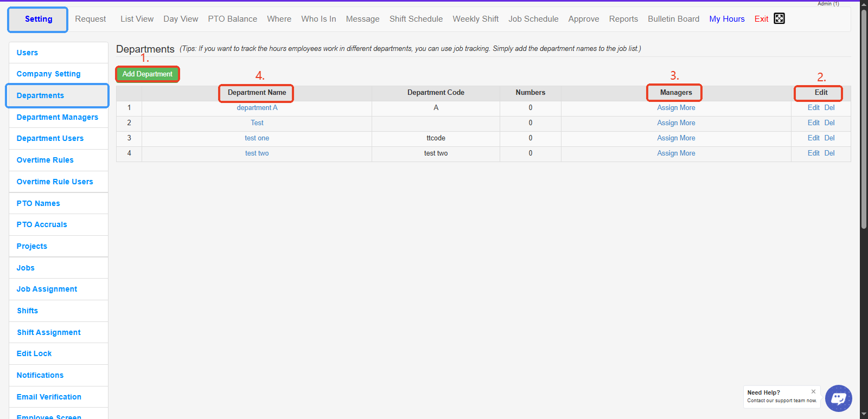Delete the test two department
The width and height of the screenshot is (868, 419).
tap(829, 153)
